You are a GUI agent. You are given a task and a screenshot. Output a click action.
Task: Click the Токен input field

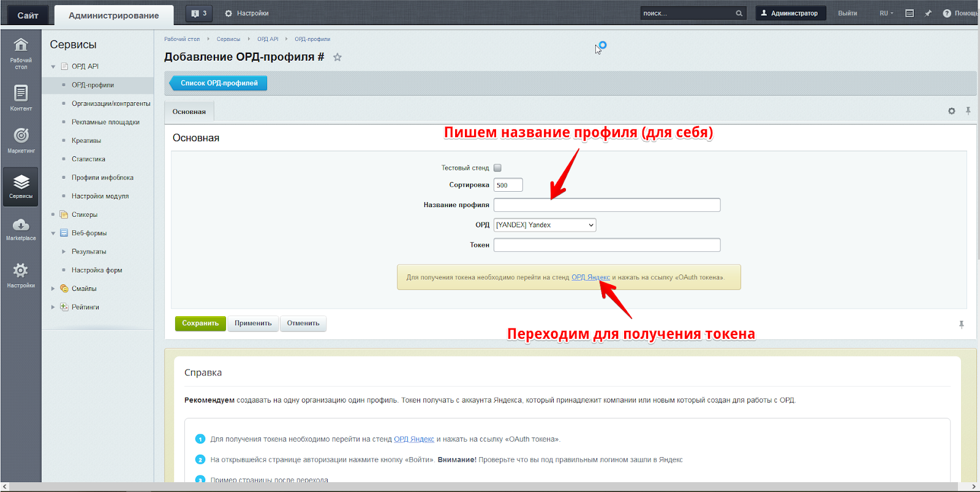(607, 245)
